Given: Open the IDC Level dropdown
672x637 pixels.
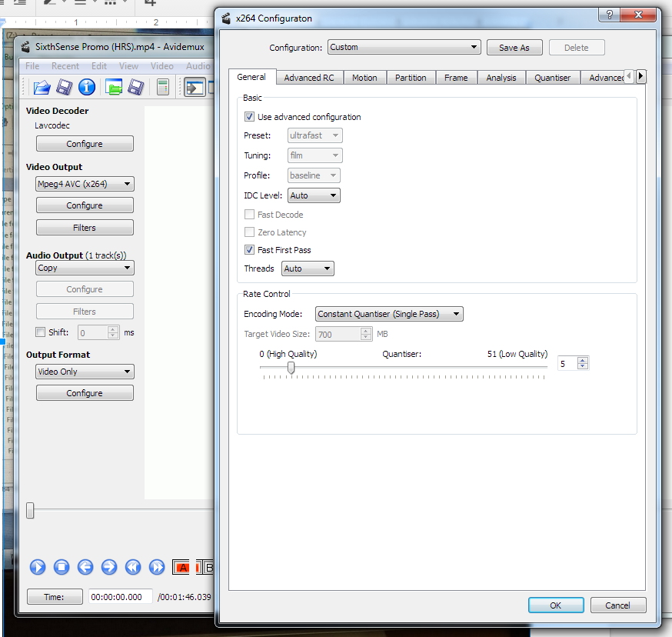Looking at the screenshot, I should click(x=314, y=195).
